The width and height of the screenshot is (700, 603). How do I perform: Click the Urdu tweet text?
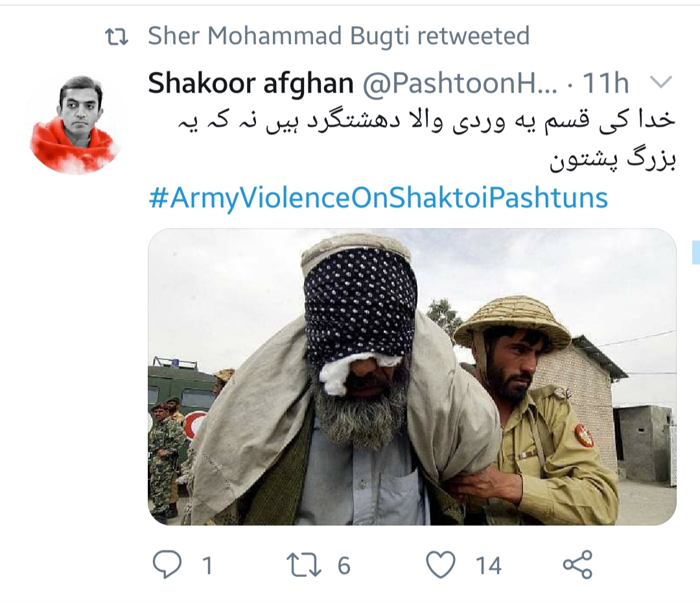(x=427, y=141)
